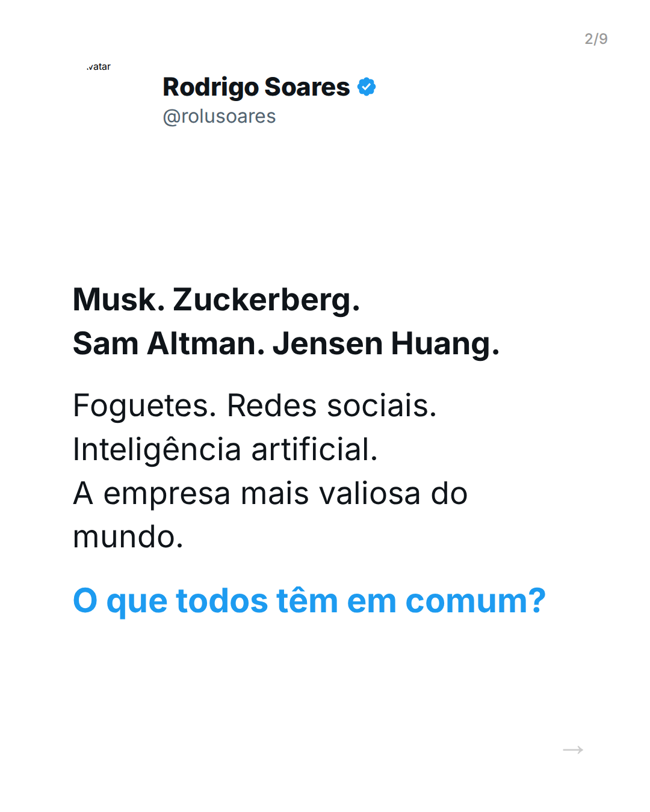Select the Zuckerberg name in the heading
650x812 pixels.
[x=266, y=300]
